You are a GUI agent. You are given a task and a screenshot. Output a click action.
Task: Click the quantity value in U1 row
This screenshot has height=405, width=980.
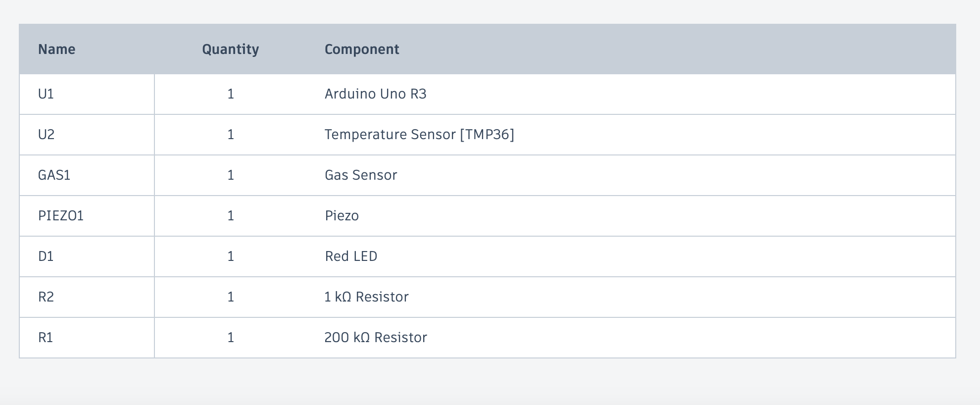click(231, 94)
